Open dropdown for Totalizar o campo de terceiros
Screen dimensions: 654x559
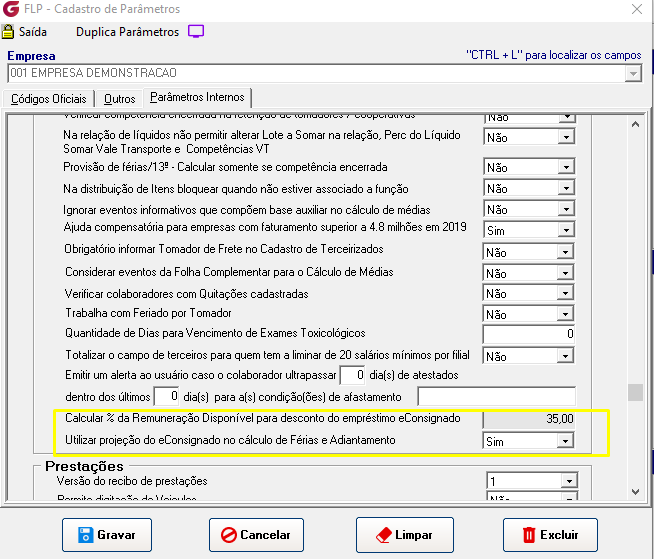pos(565,356)
